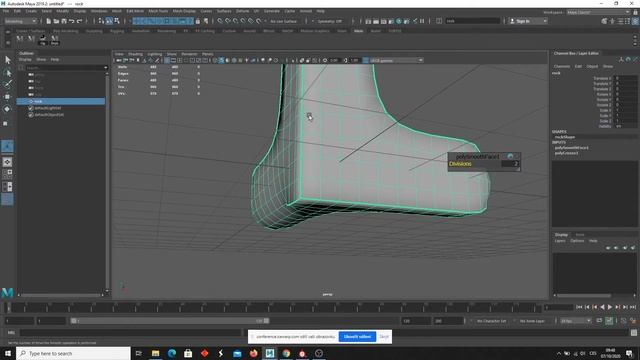The height and width of the screenshot is (360, 640).
Task: Click the Channels menu in Channel Box
Action: point(562,66)
